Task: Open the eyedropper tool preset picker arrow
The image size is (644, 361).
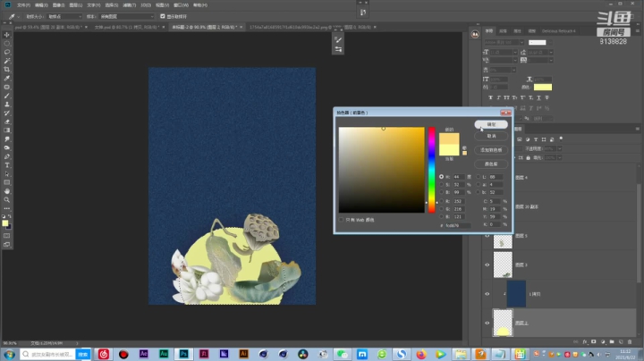Action: click(19, 16)
